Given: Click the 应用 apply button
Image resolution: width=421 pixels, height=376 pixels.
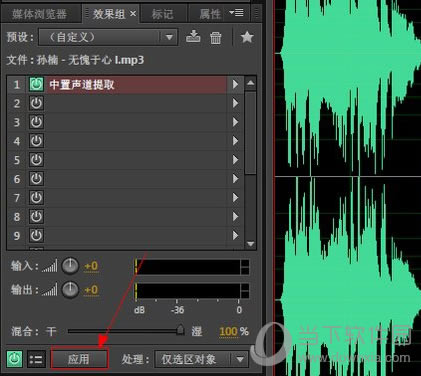Looking at the screenshot, I should tap(79, 359).
